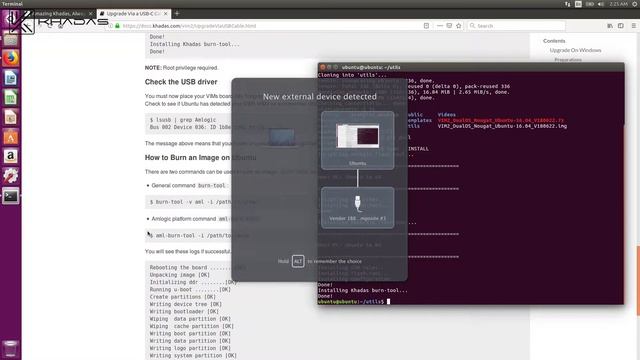
Task: Click the terminal prompt 'ubuntu@ubuntu:~/utils$'
Action: (351, 302)
